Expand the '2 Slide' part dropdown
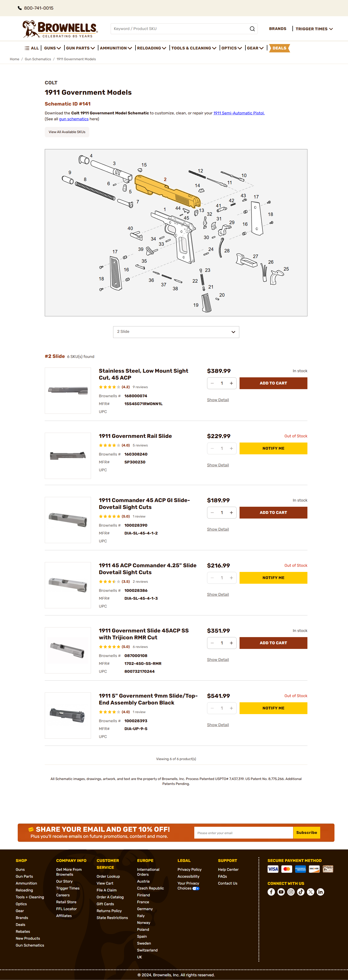This screenshot has height=980, width=348. [x=176, y=332]
